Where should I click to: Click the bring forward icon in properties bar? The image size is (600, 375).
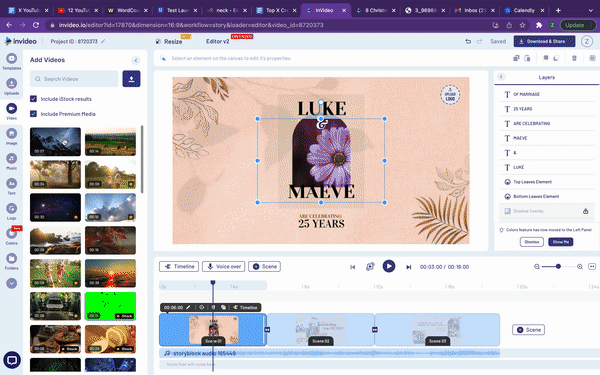coord(546,58)
